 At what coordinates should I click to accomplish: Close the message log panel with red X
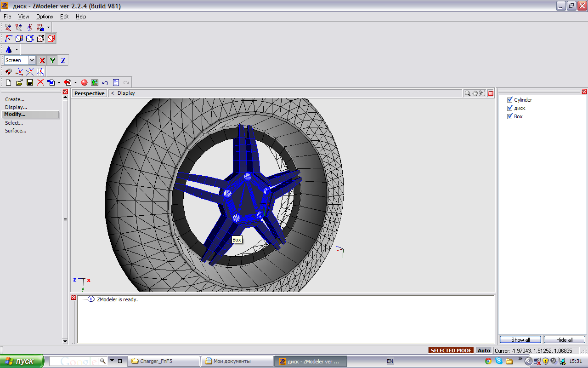point(73,298)
